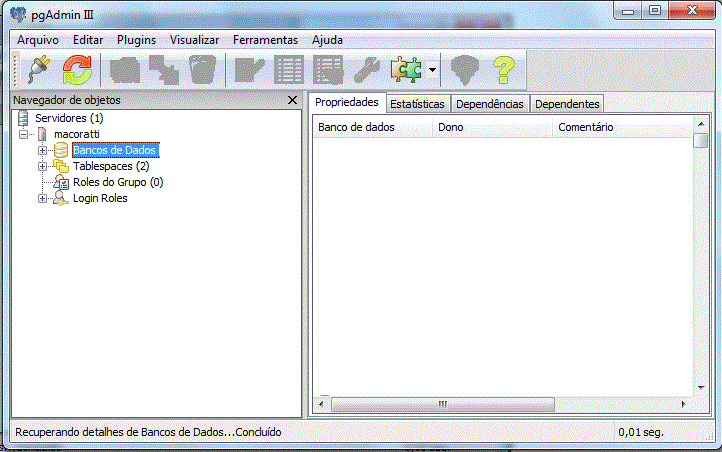Open help with the question mark icon
Viewport: 722px width, 452px height.
tap(504, 70)
